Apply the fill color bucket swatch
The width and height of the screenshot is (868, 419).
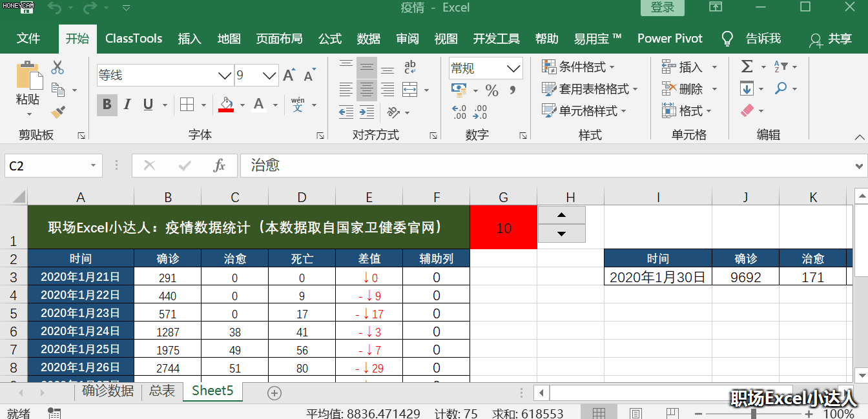pos(226,105)
